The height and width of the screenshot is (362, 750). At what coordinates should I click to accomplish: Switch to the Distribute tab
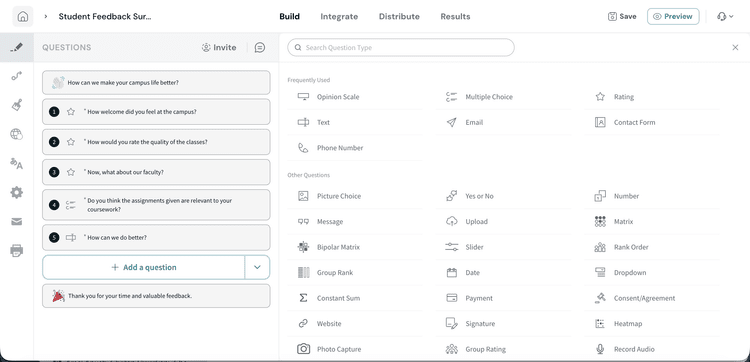click(399, 16)
